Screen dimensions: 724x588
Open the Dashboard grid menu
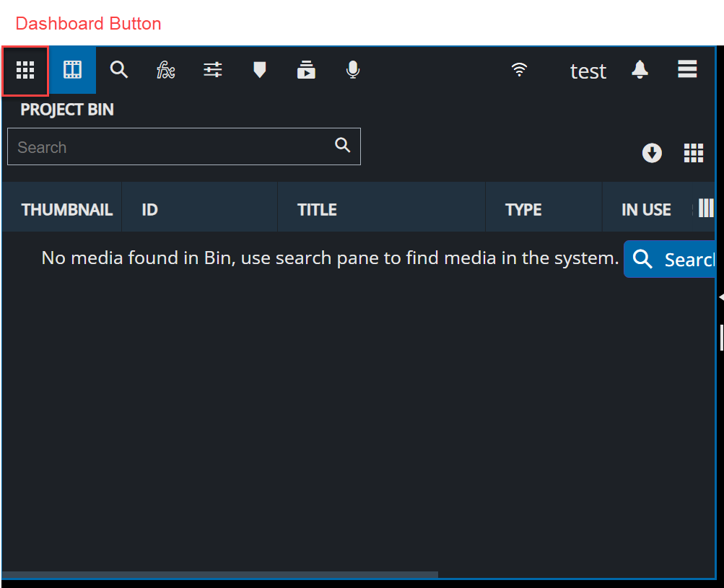pos(25,70)
